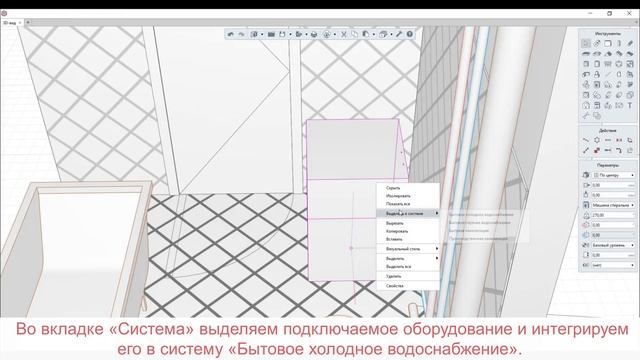Select the house-shaped tool icon
Viewport: 640px width, 360px height.
click(586, 105)
